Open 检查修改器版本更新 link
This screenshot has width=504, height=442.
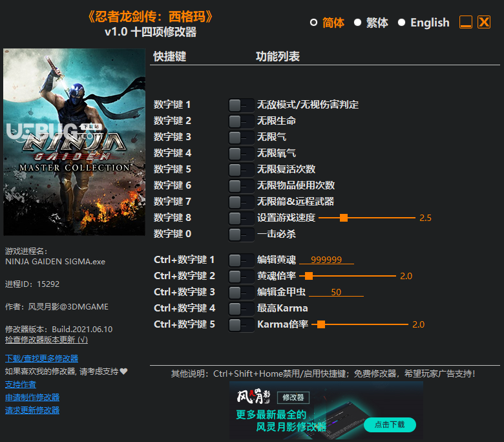(x=47, y=339)
